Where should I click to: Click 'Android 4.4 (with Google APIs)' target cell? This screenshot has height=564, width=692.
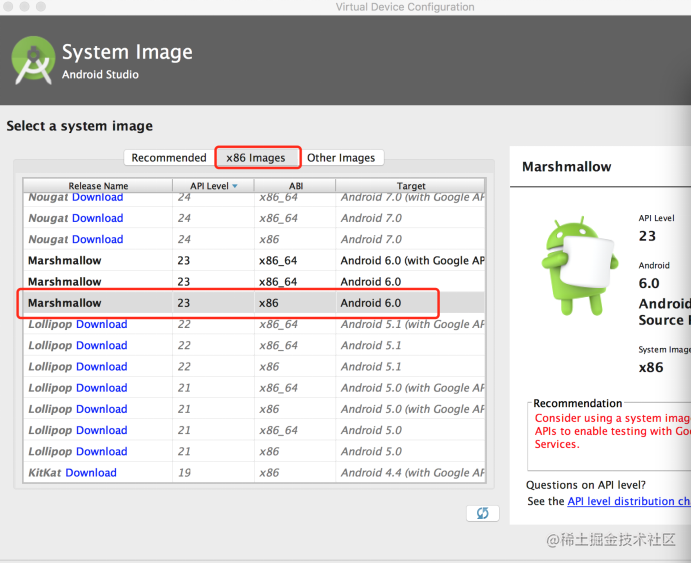(412, 472)
